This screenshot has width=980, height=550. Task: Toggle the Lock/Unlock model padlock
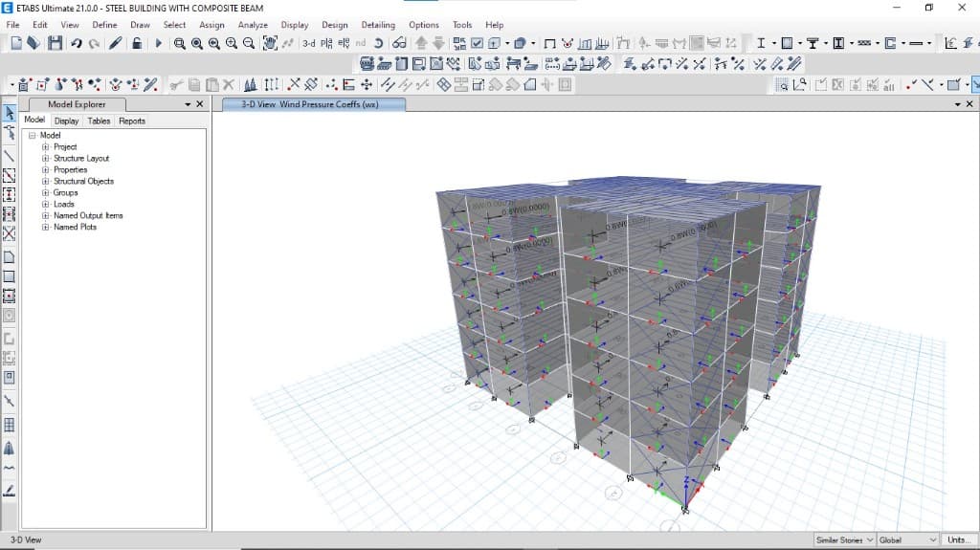(x=136, y=43)
